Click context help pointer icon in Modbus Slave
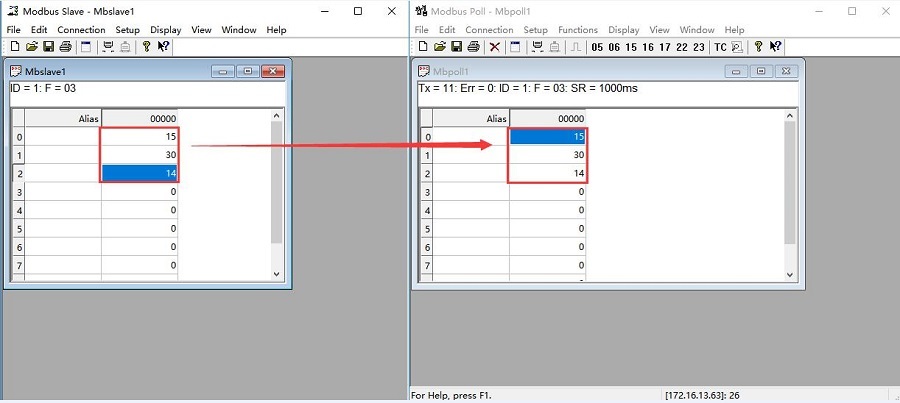The image size is (900, 403). click(x=164, y=46)
